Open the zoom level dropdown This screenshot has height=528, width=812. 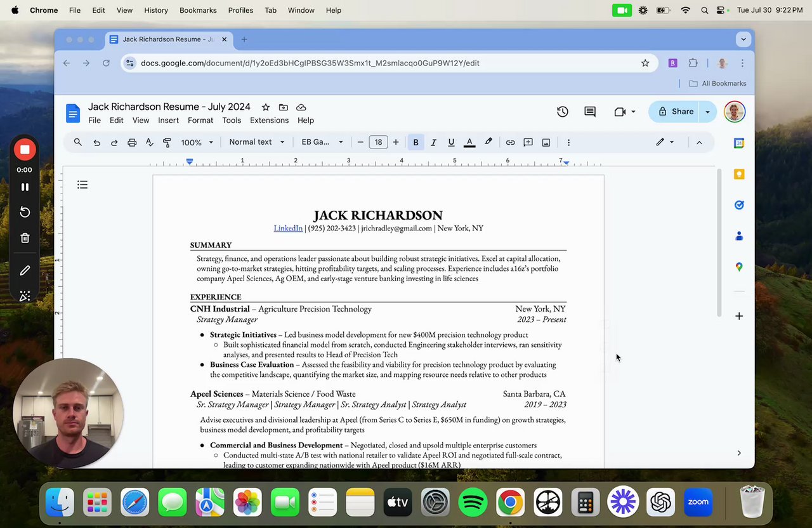point(197,142)
